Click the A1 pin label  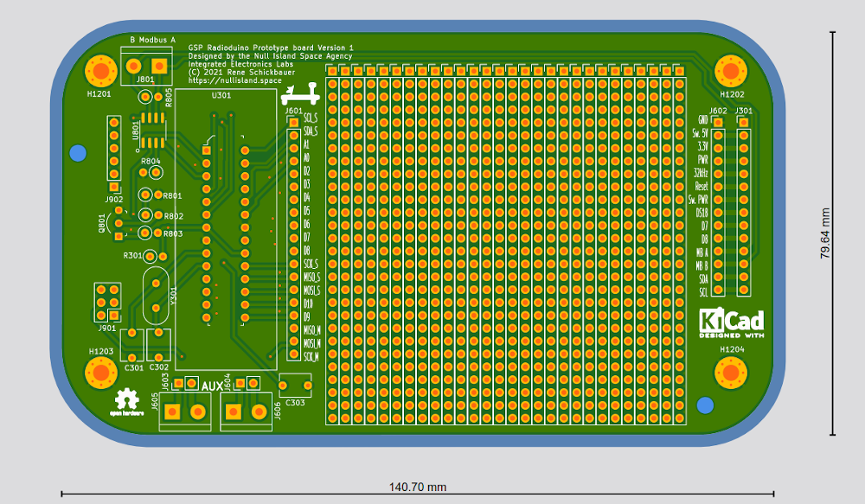pyautogui.click(x=307, y=144)
